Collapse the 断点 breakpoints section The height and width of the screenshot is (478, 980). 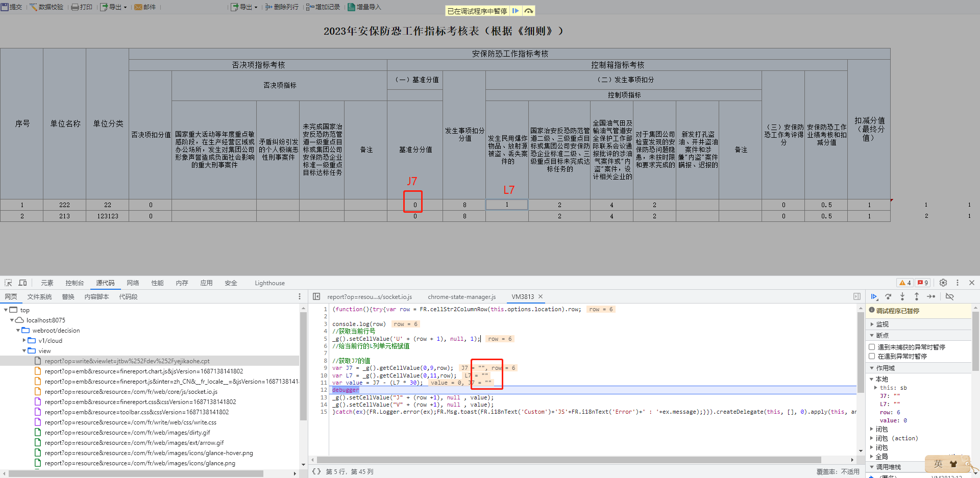872,335
